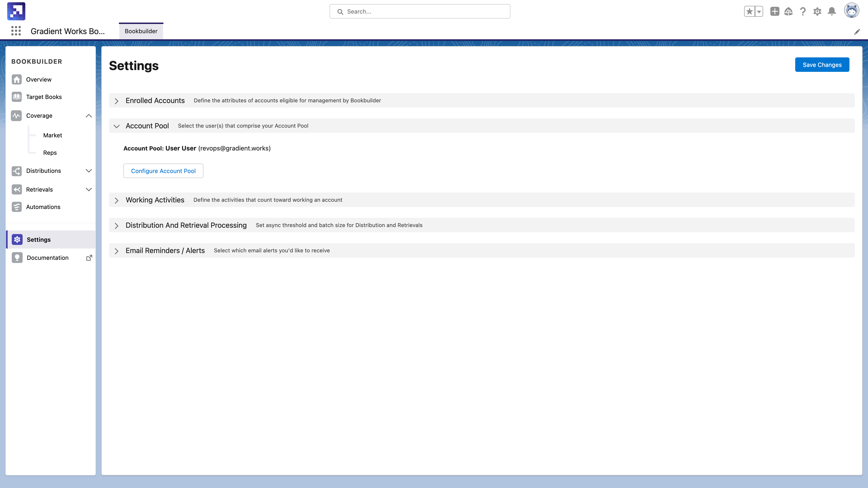
Task: Select the Bookbuilder tab
Action: point(141,31)
